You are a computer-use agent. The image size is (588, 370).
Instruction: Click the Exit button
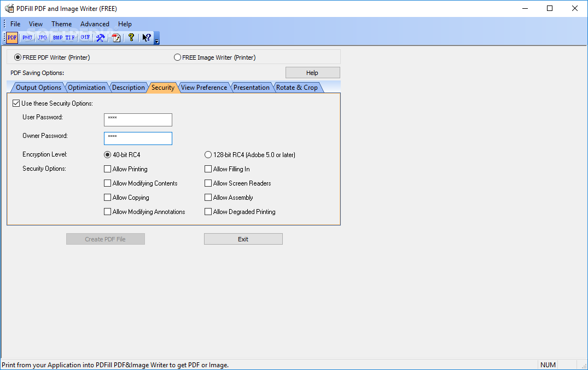point(243,239)
